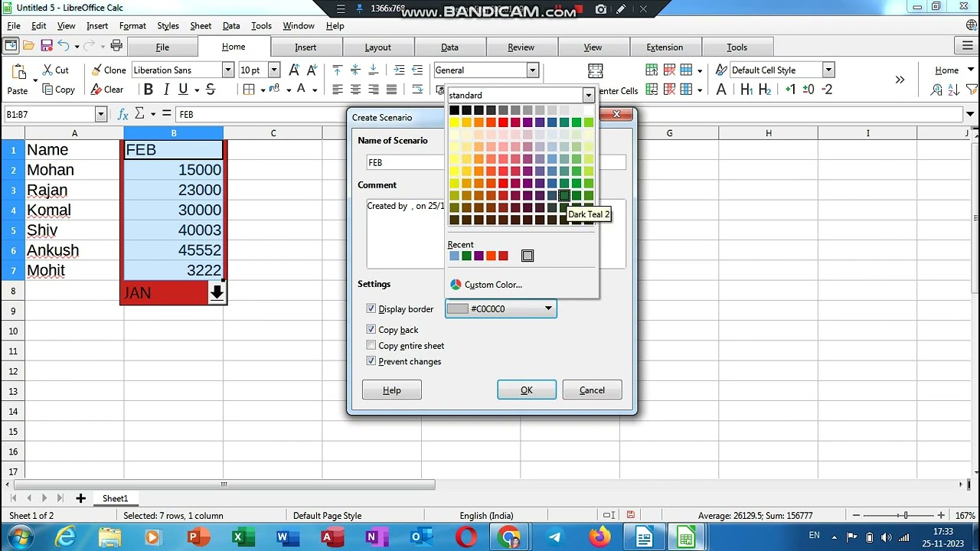This screenshot has width=980, height=551.
Task: Save the document with the toolbar Save icon
Action: pos(47,46)
